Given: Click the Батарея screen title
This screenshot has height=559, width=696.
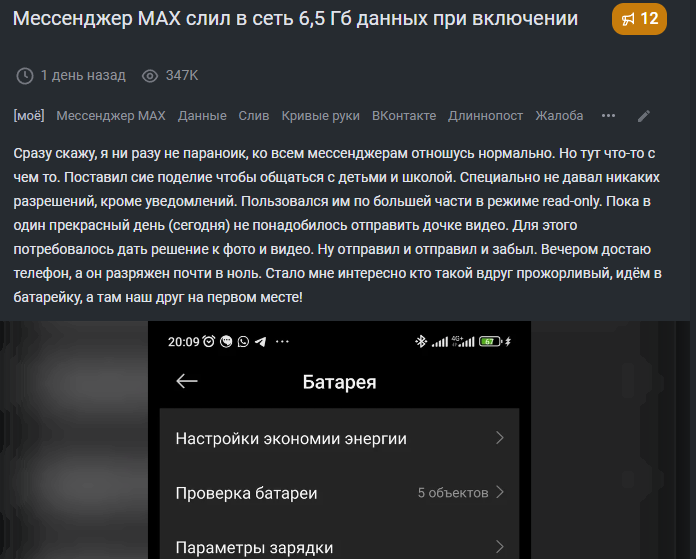Looking at the screenshot, I should point(340,382).
